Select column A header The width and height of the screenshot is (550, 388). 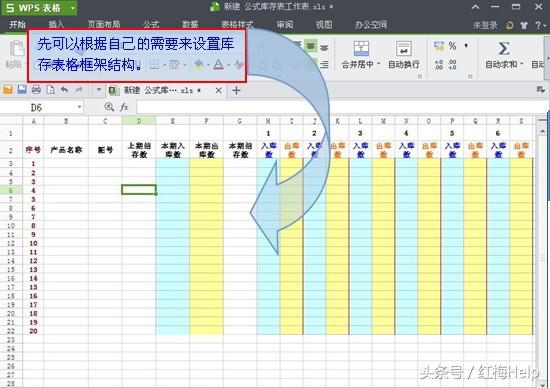tap(33, 121)
